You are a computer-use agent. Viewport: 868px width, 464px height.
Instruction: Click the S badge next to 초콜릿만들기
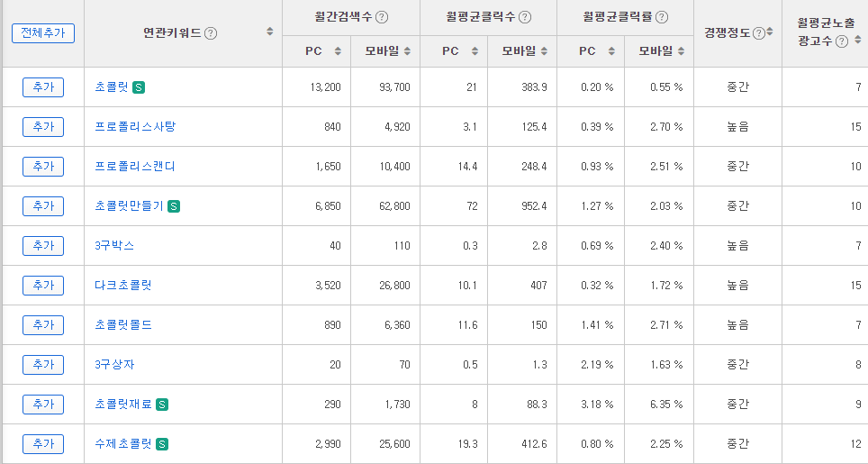click(174, 206)
